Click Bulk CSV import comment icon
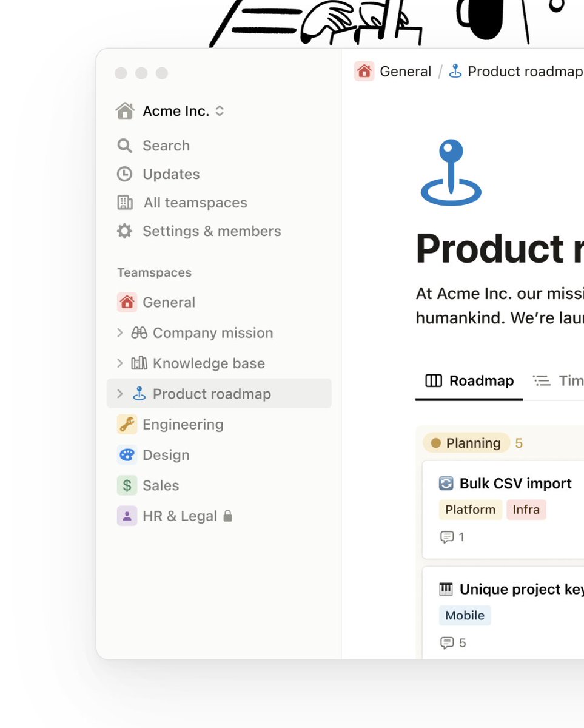The height and width of the screenshot is (728, 584). [x=447, y=537]
